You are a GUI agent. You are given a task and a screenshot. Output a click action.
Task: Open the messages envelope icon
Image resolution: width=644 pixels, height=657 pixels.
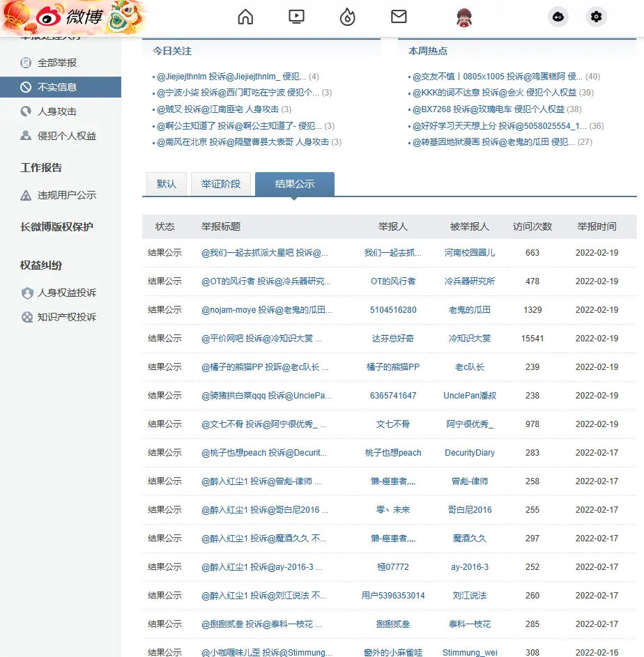point(398,17)
